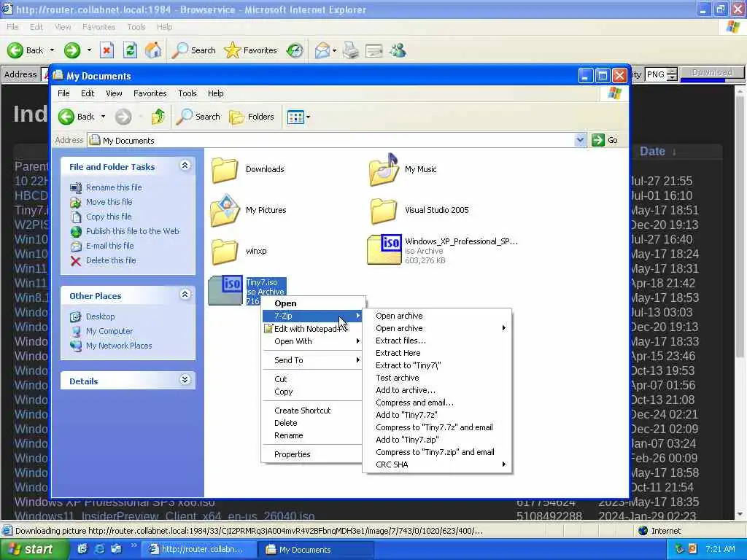Viewport: 747px width, 560px height.
Task: Click Internet Explorer Mail icon
Action: click(322, 50)
